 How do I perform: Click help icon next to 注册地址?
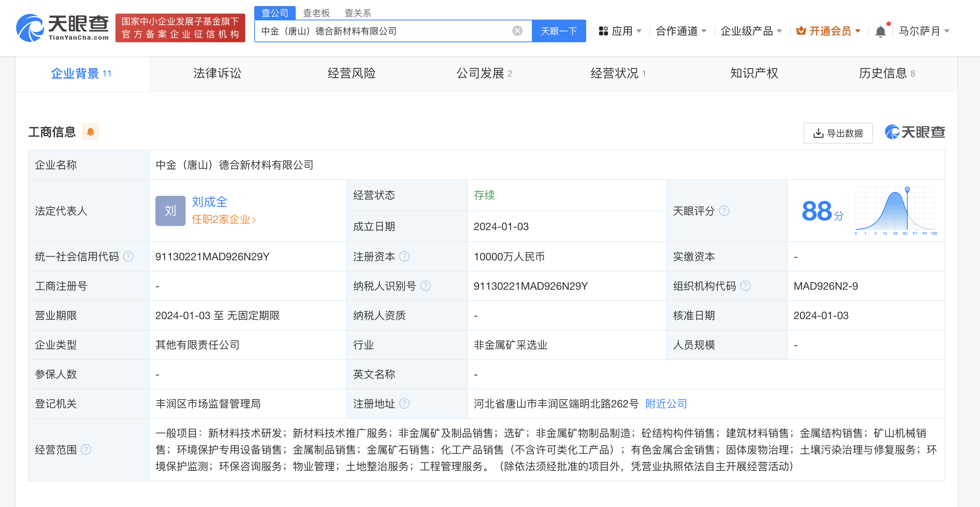click(x=404, y=404)
